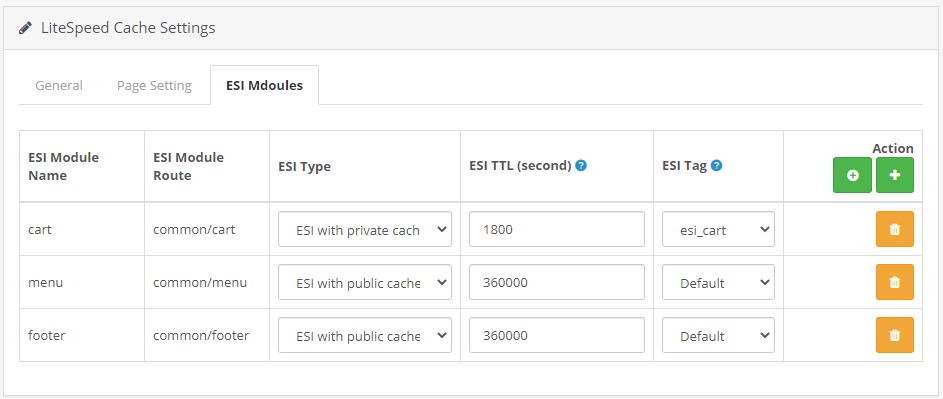Click the footer row TTL input field
Screen dimensions: 943x399
pos(557,335)
